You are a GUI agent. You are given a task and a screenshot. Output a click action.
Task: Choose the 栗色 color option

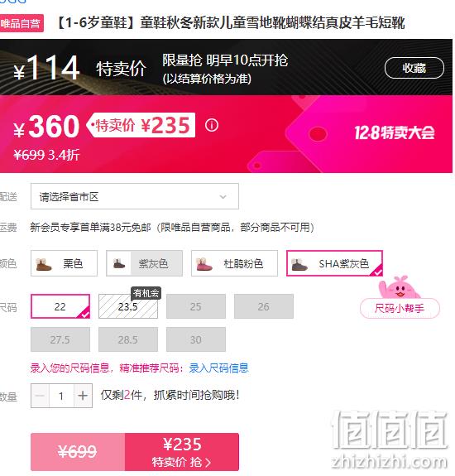pos(64,263)
